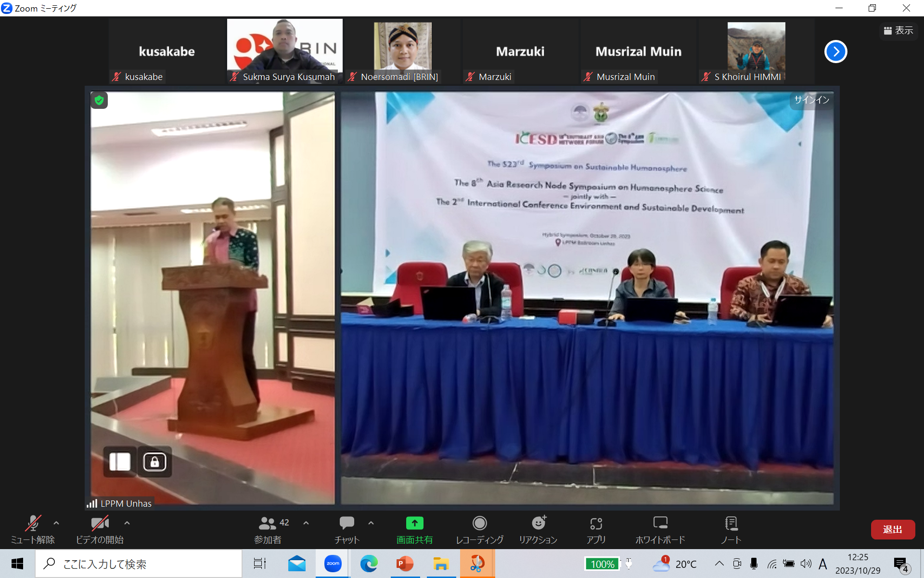
Task: Select Sukma Surya Kusumah video thumbnail
Action: 285,52
